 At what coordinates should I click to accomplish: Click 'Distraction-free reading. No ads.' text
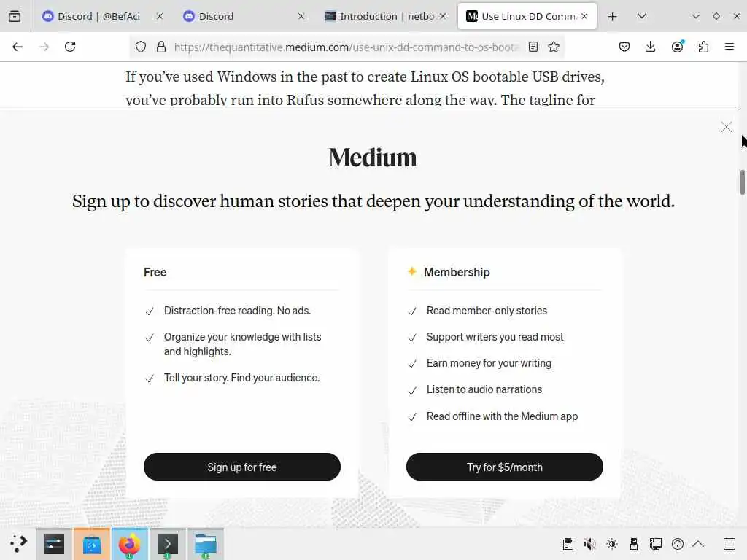[237, 311]
